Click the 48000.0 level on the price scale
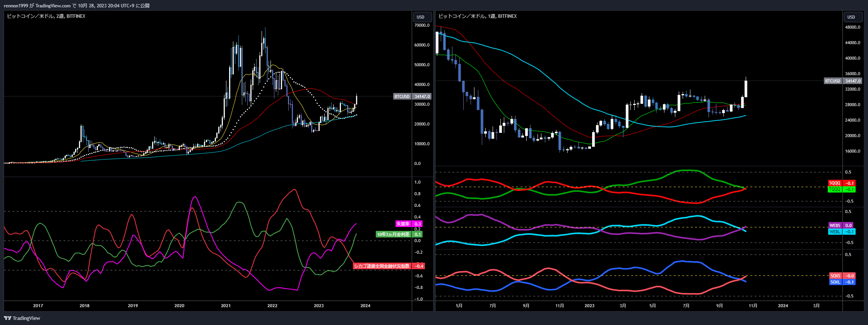Image resolution: width=868 pixels, height=325 pixels. point(853,27)
